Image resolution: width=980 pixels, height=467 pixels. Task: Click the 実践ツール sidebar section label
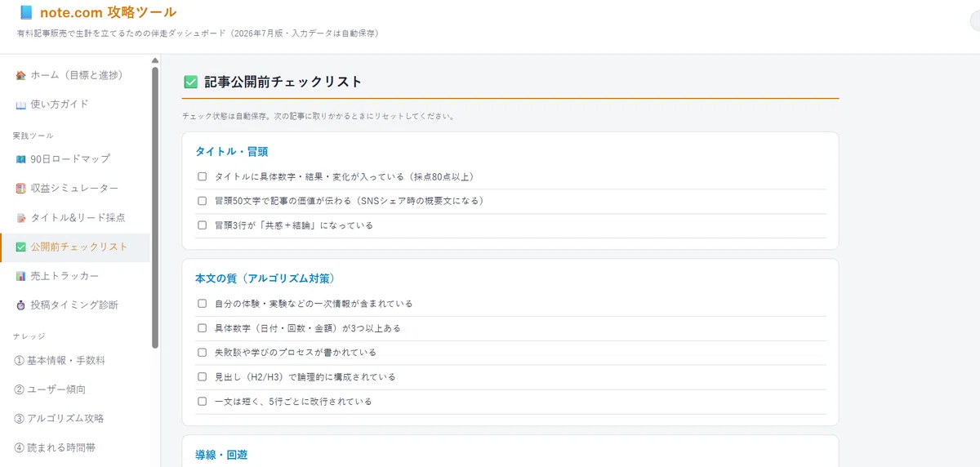point(33,136)
